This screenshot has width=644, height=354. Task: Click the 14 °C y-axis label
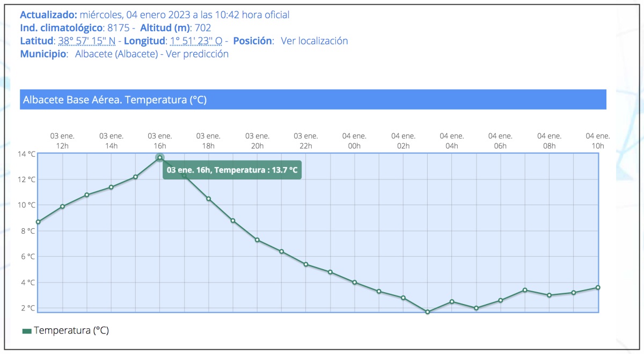[27, 154]
